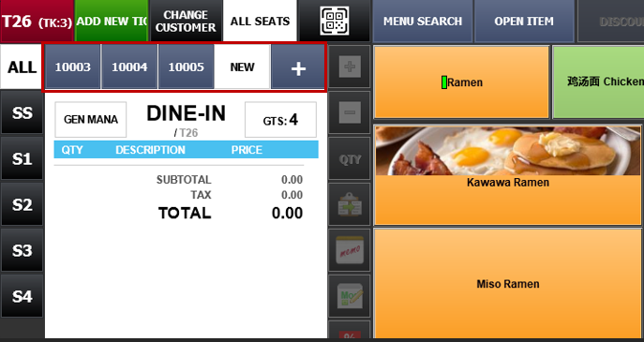The image size is (644, 342).
Task: Click the modifier edit pencil icon
Action: click(x=350, y=296)
